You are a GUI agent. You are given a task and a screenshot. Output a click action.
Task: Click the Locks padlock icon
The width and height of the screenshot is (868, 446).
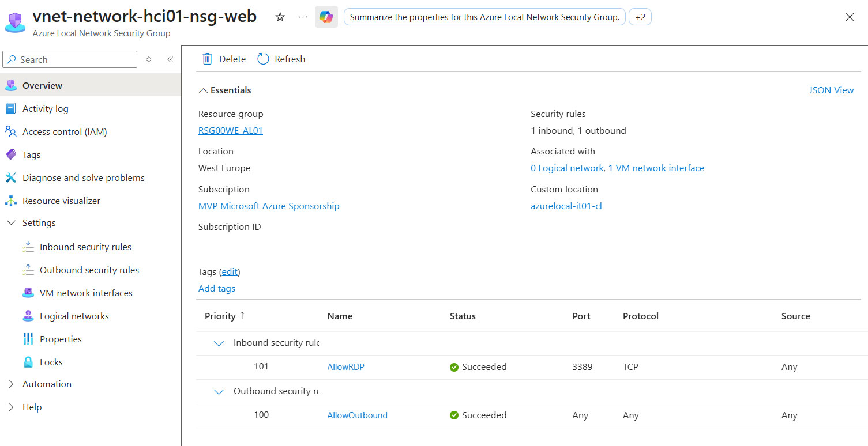click(x=28, y=362)
